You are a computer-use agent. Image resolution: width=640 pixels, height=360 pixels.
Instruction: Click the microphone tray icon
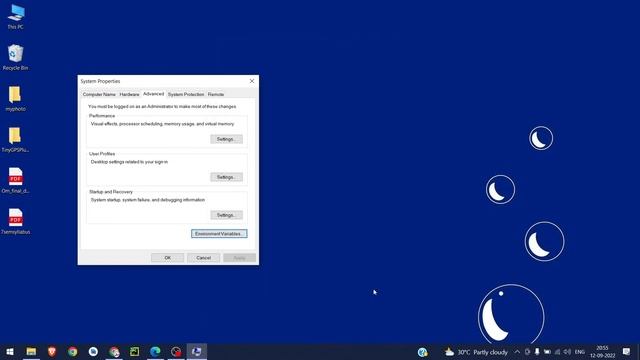tap(537, 352)
